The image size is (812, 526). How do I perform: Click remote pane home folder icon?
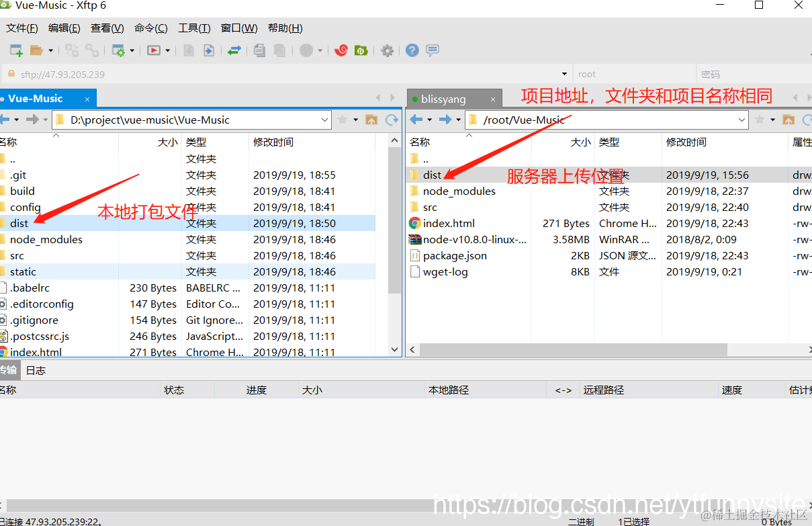pyautogui.click(x=788, y=120)
